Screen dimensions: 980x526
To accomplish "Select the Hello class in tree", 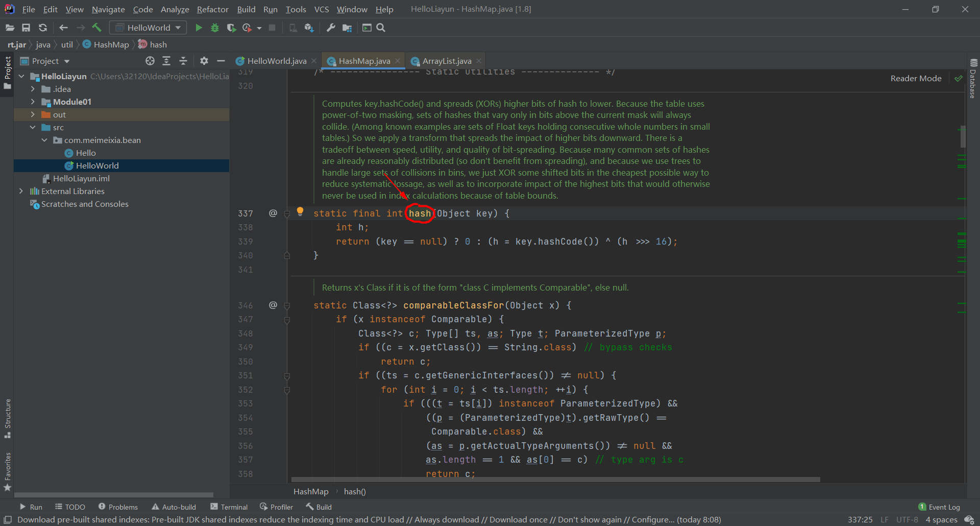I will (86, 153).
